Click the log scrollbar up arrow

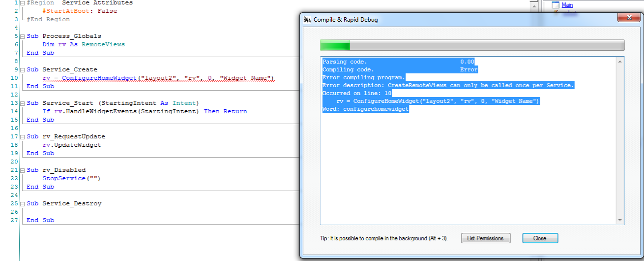point(620,62)
